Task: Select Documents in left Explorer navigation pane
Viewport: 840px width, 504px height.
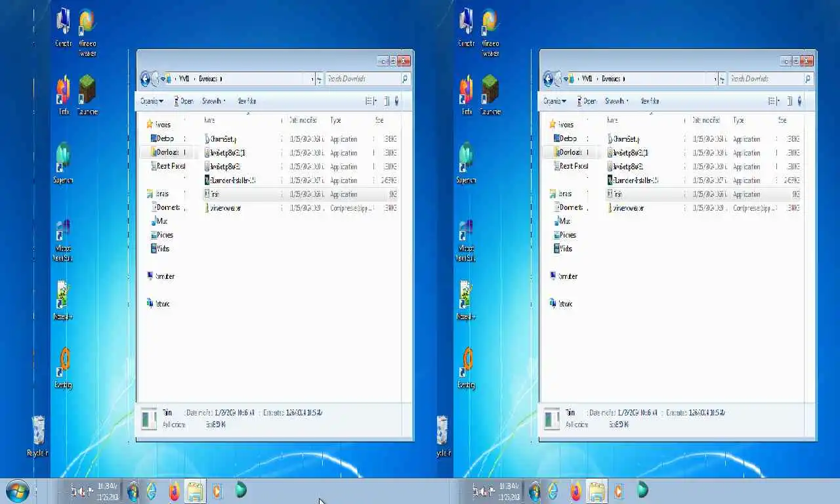Action: tap(165, 207)
